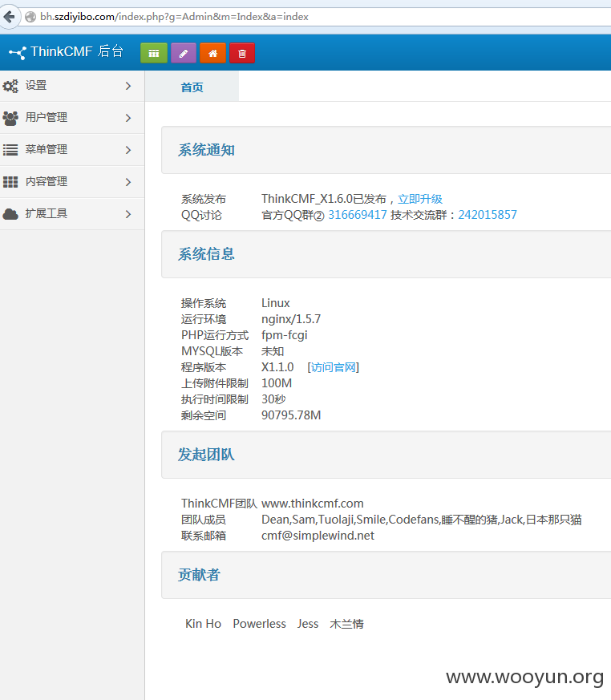Click contributor name 木兰情
The image size is (611, 700).
(x=346, y=624)
